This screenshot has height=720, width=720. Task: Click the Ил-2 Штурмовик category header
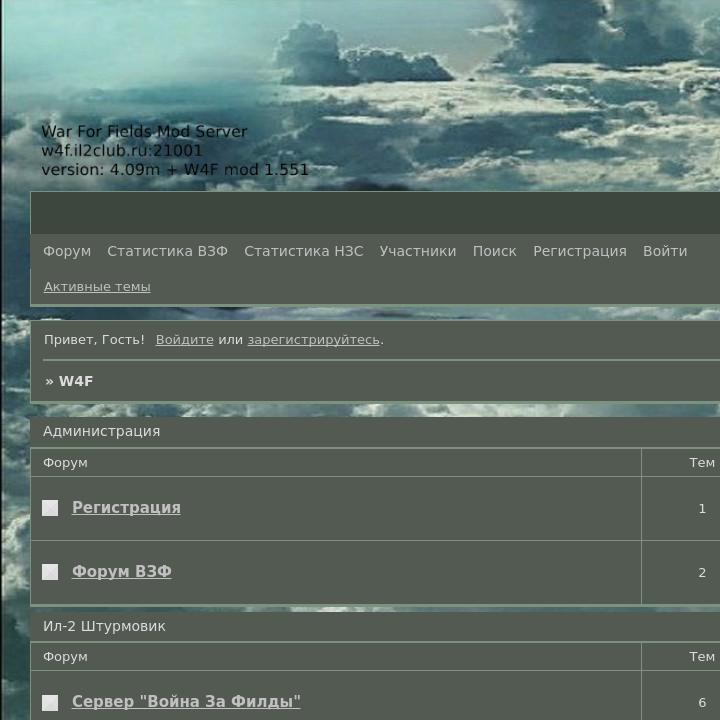tap(104, 626)
